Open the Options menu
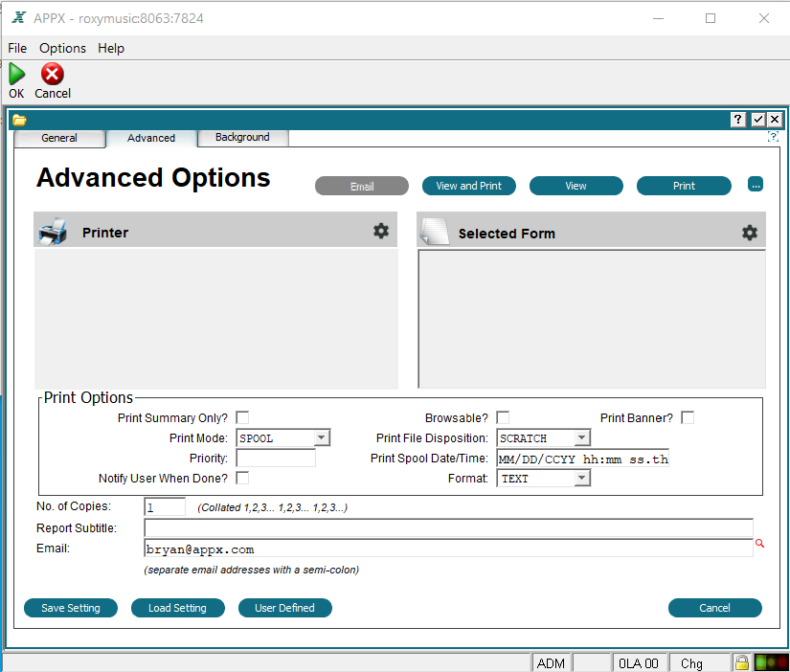Image resolution: width=790 pixels, height=672 pixels. [x=62, y=49]
